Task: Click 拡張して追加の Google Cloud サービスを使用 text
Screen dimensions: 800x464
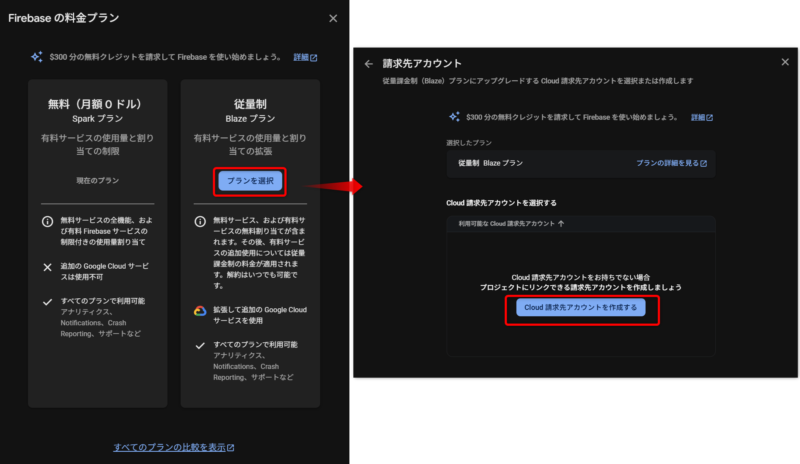Action: [x=260, y=315]
